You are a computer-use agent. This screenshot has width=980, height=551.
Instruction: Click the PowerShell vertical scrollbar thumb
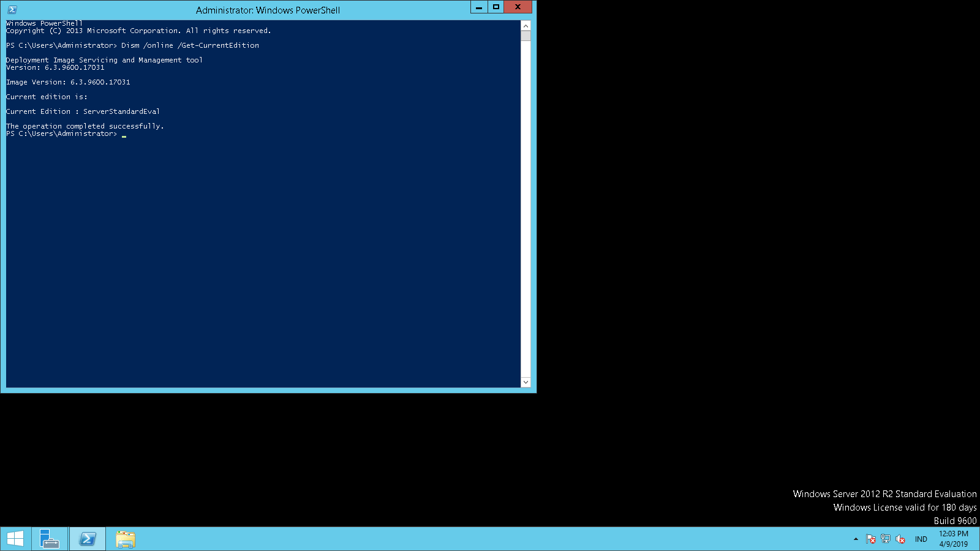[526, 36]
